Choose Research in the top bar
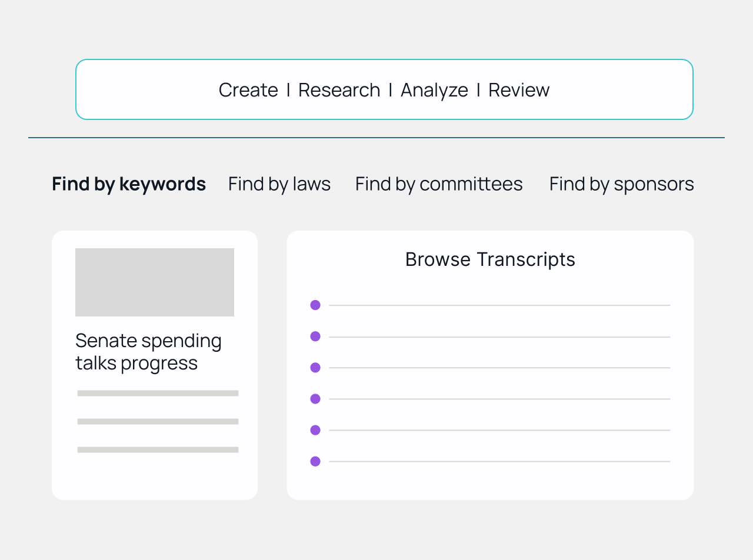 [339, 90]
